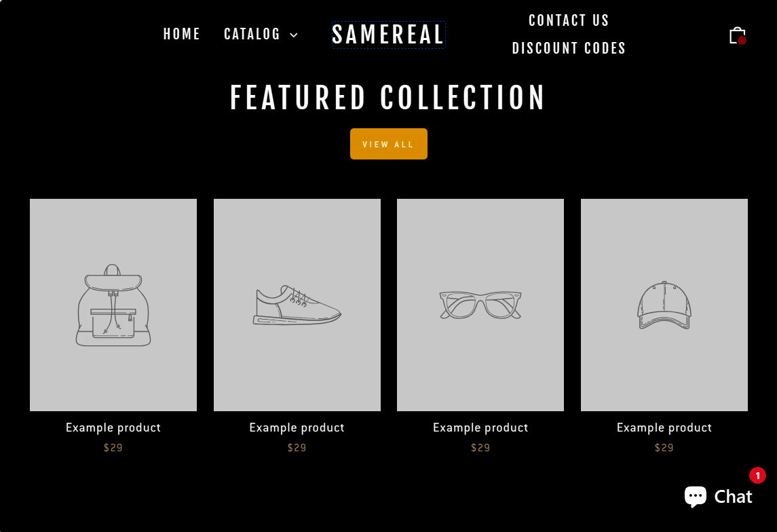This screenshot has width=777, height=532.
Task: Open the Discount Codes page link
Action: tap(569, 48)
